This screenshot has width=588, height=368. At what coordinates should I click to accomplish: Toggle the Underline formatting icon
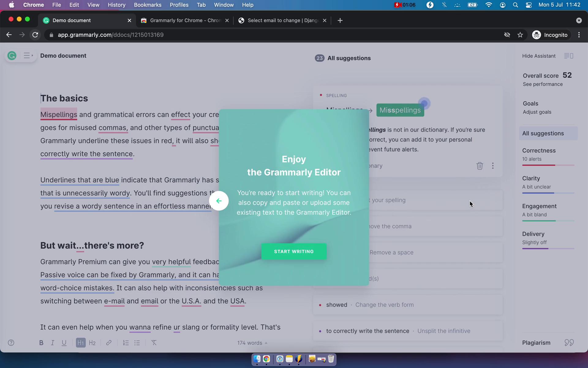[x=64, y=343]
